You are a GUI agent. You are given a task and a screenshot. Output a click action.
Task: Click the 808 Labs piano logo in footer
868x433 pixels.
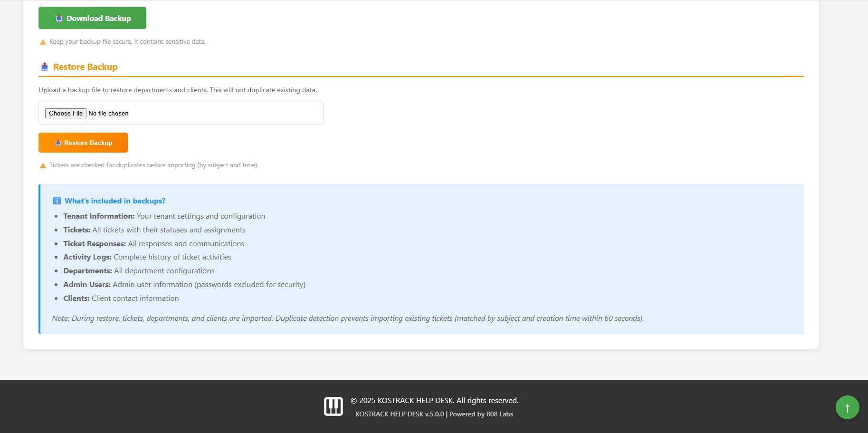pyautogui.click(x=333, y=405)
